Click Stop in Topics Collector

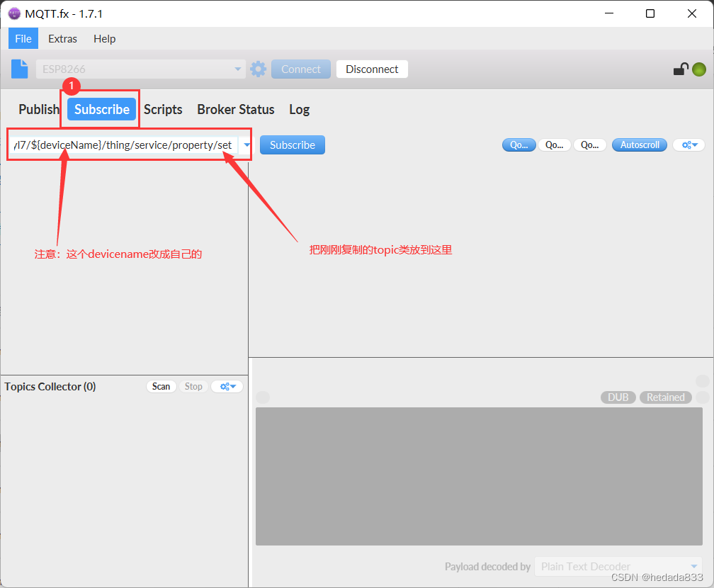(193, 386)
